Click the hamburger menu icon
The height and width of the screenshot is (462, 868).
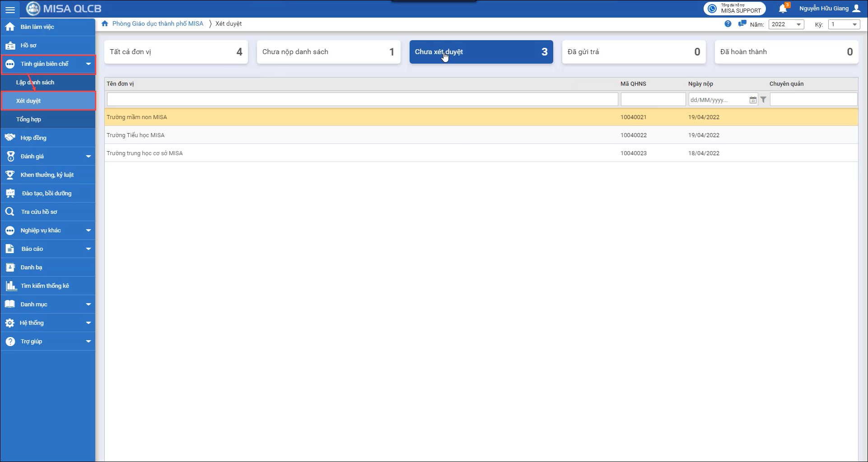10,9
